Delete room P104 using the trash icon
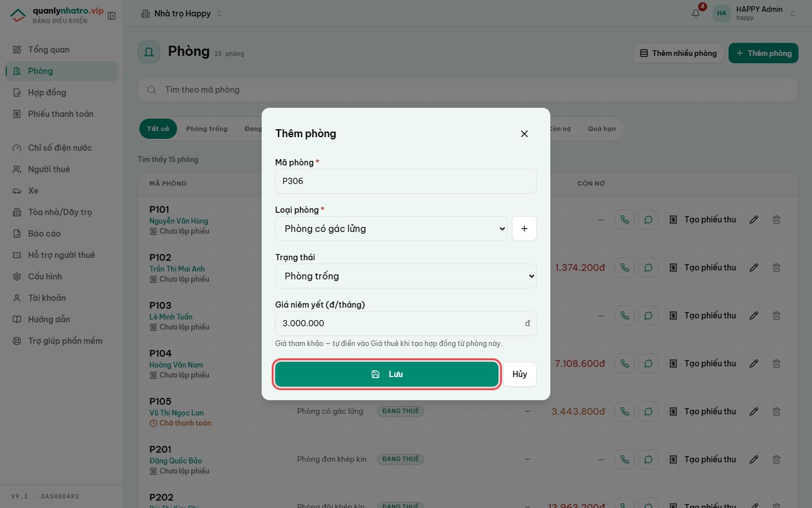 (776, 364)
